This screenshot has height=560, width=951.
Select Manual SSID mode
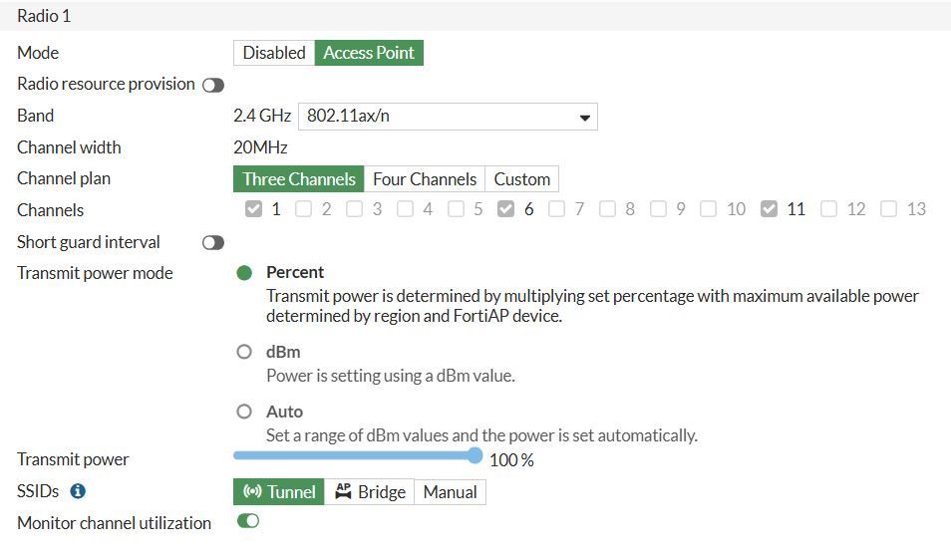tap(451, 491)
